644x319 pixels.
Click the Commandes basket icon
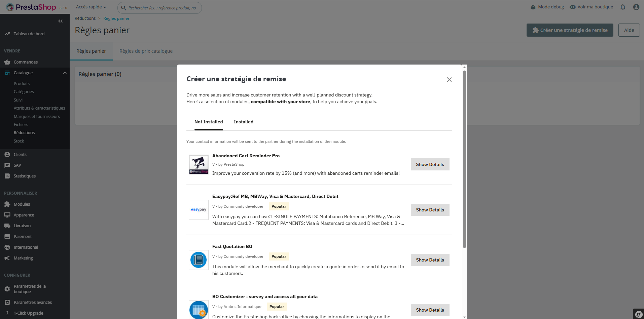coord(7,62)
